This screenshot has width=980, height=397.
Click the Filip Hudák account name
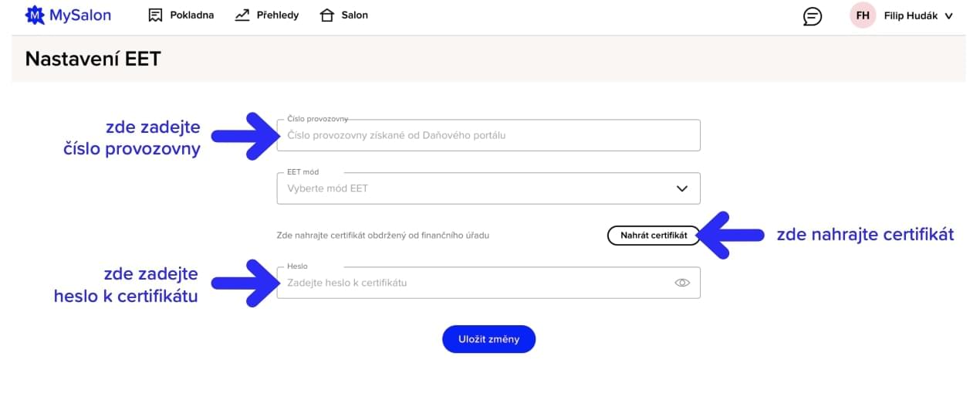[x=911, y=15]
